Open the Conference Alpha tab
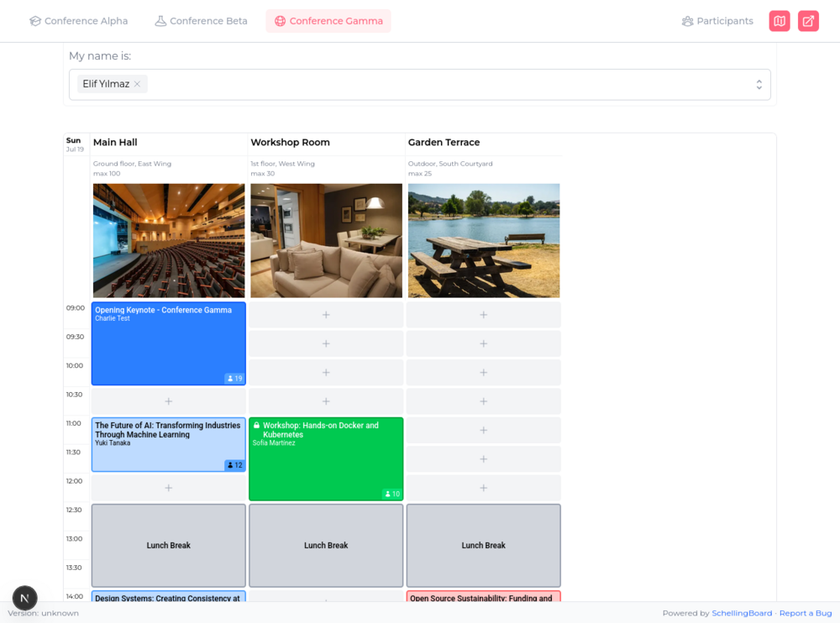 coord(79,21)
